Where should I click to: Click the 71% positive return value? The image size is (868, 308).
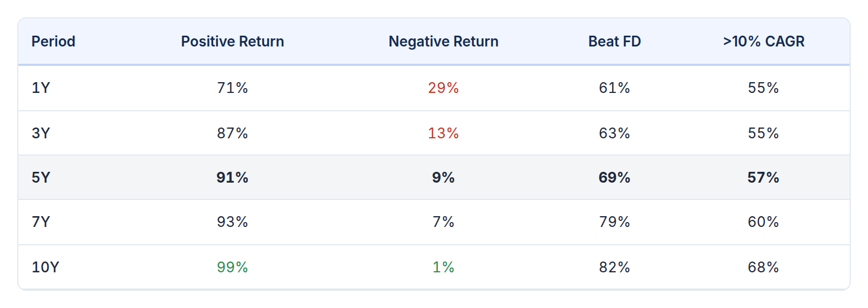[x=232, y=88]
